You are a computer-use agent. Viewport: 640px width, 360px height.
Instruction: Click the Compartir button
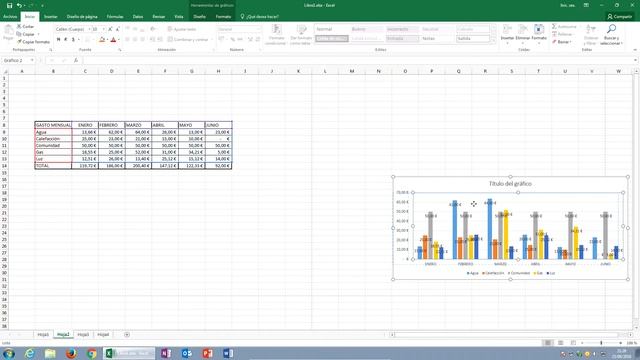[x=620, y=17]
